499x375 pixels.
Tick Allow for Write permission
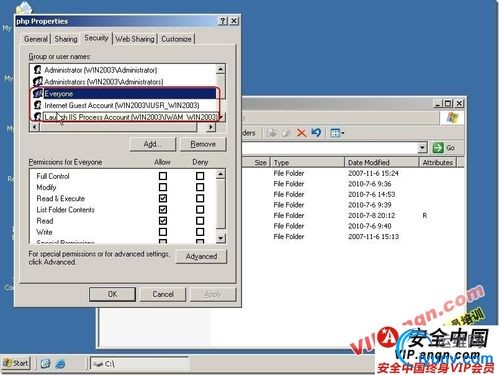click(163, 232)
